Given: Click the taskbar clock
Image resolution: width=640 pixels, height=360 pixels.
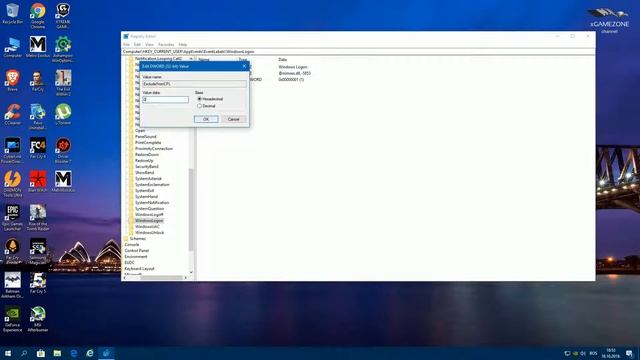Looking at the screenshot, I should [x=611, y=353].
